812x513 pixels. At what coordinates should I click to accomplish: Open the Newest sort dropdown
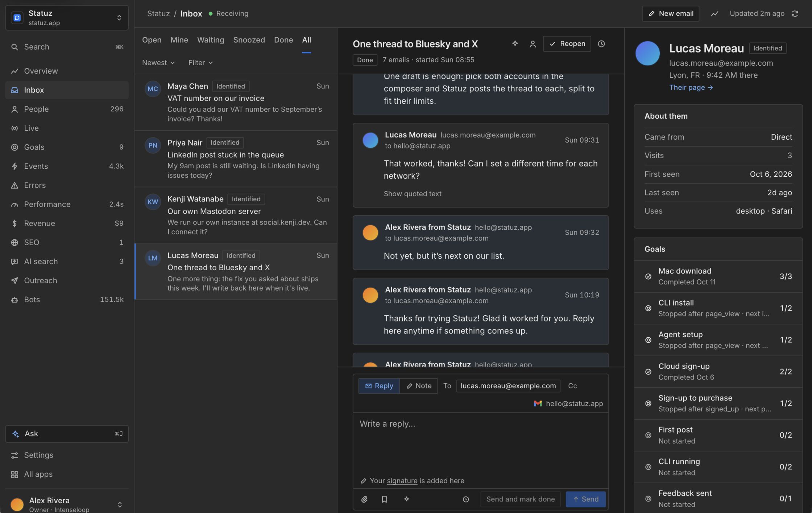pyautogui.click(x=158, y=63)
